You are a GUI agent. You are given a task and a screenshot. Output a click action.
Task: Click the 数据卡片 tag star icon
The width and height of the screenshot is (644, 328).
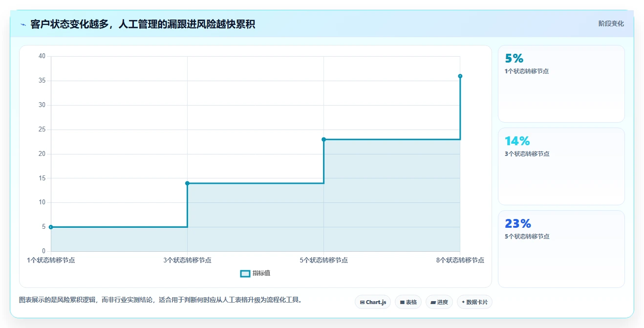click(463, 302)
